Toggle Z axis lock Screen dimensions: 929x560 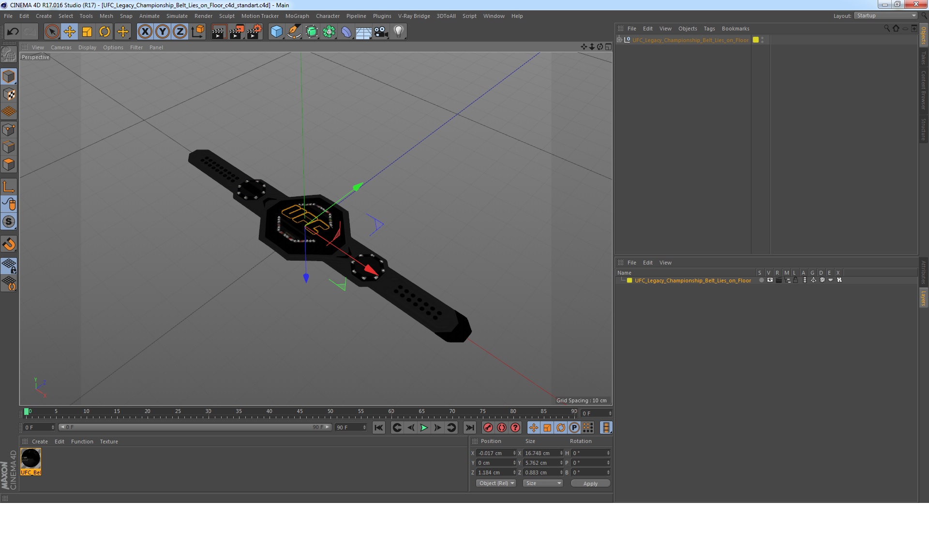click(180, 32)
